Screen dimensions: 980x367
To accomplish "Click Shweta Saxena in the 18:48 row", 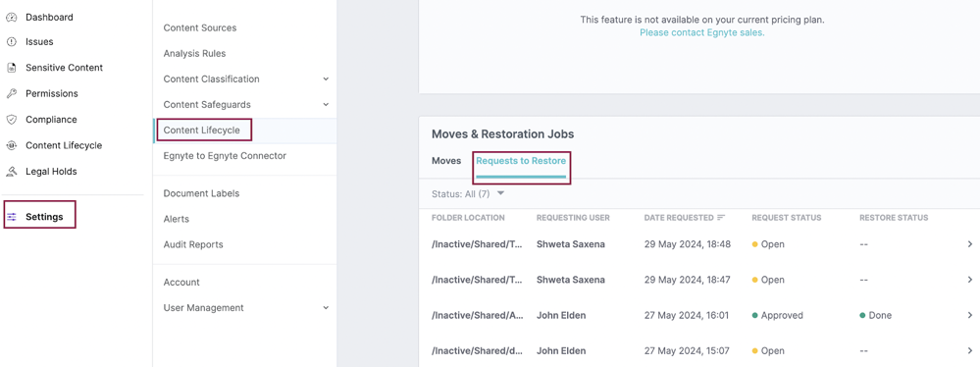I will coord(571,244).
